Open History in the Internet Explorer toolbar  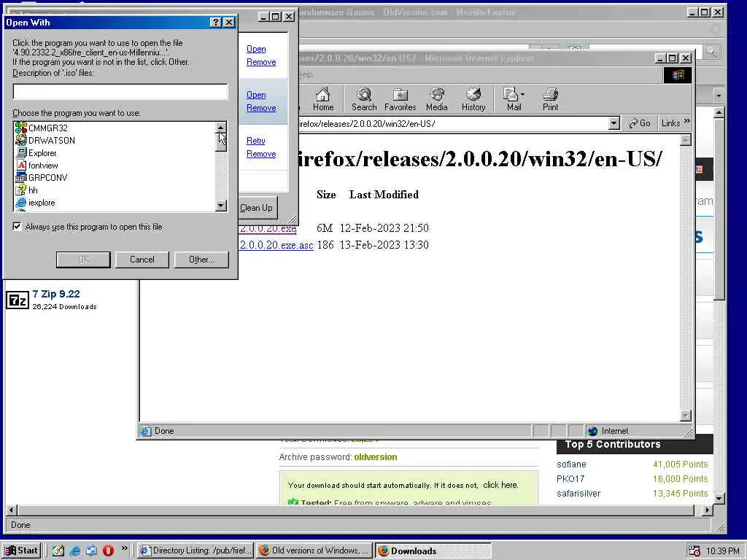pos(473,99)
